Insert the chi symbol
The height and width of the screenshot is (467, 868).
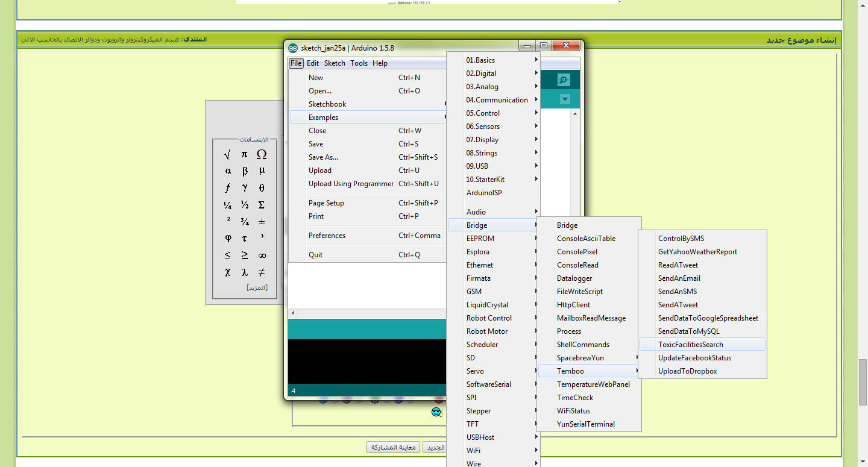point(228,272)
